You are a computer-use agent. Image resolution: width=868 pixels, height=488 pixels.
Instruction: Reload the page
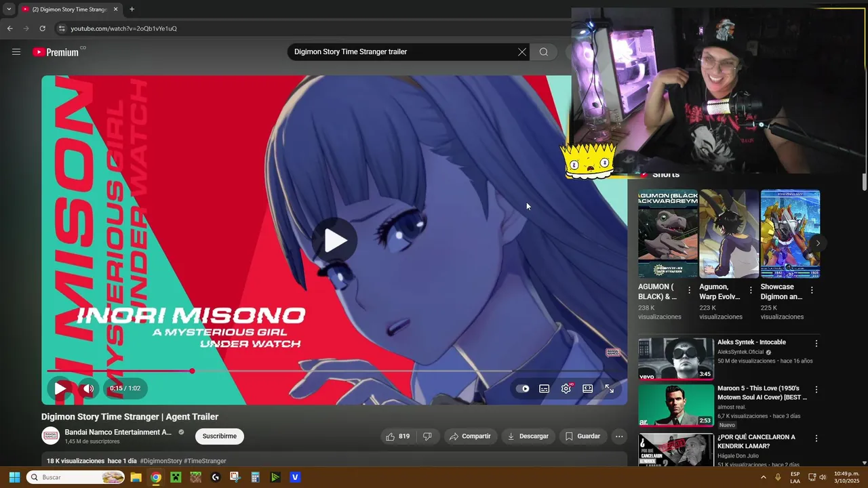pyautogui.click(x=42, y=28)
